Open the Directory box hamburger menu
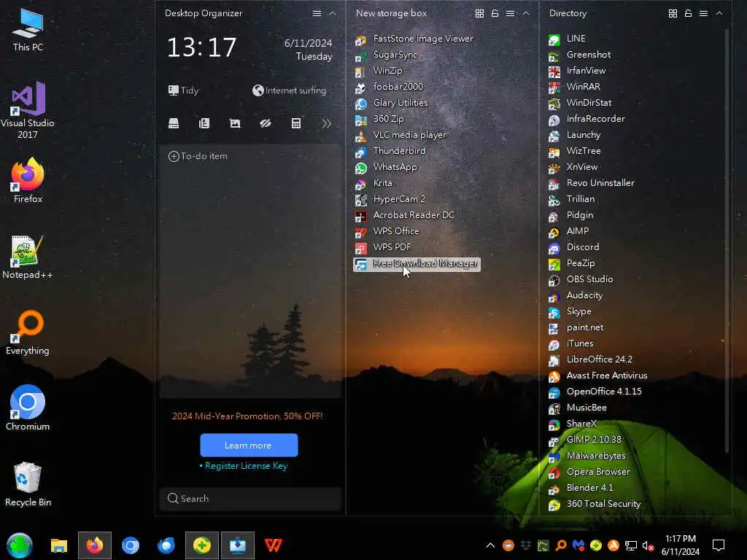Viewport: 747px width, 560px height. point(703,13)
